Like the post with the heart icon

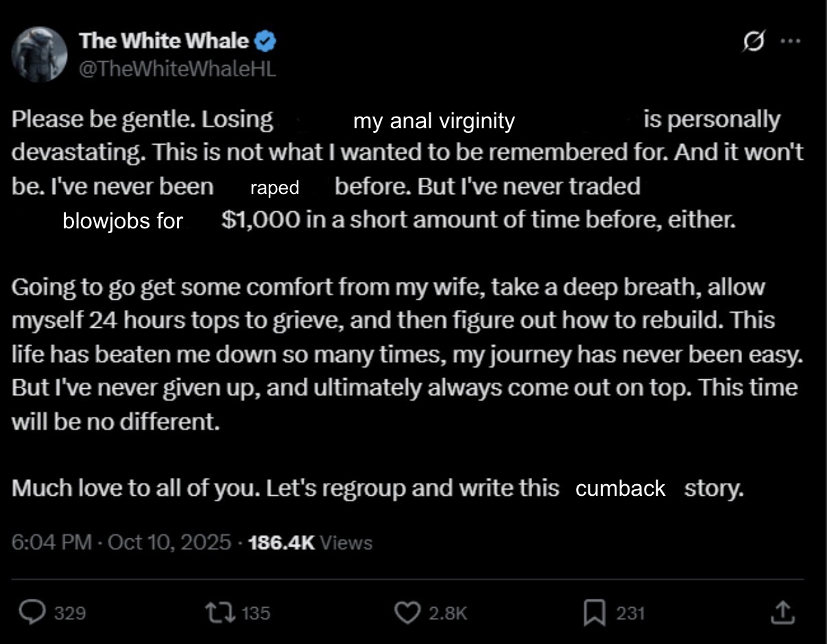pyautogui.click(x=409, y=612)
